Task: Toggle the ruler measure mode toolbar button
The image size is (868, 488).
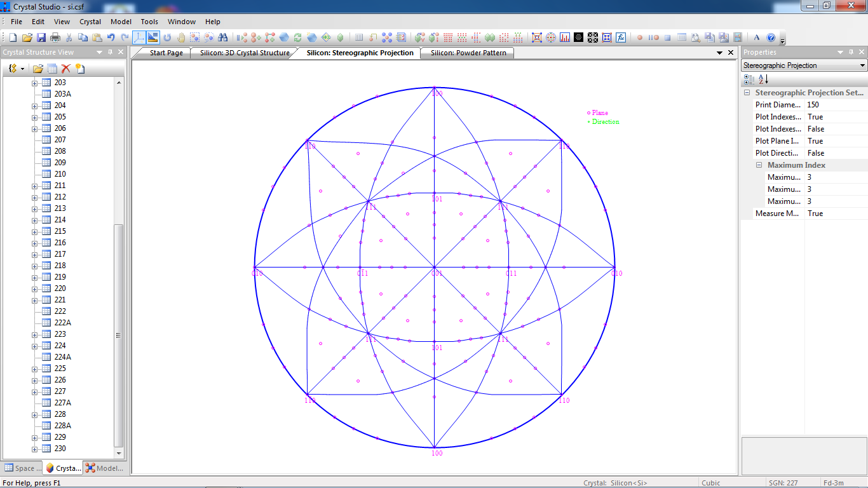Action: (x=153, y=37)
